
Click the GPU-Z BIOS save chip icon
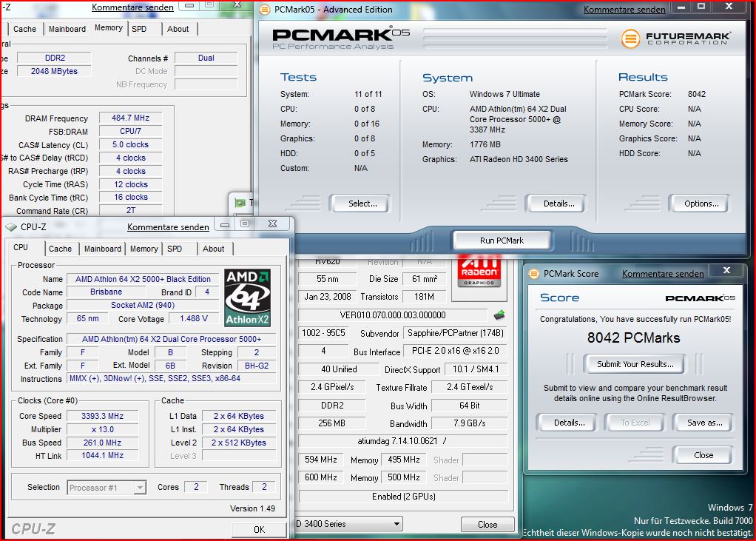point(499,315)
